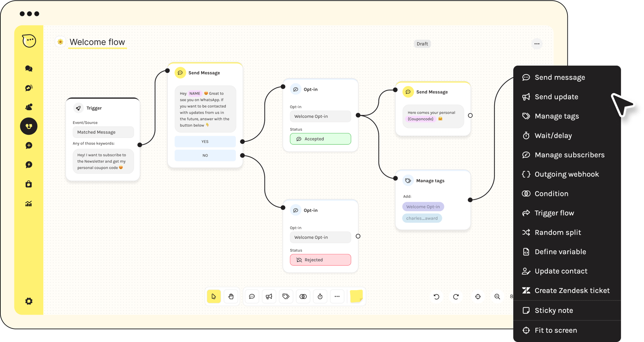Choose Trigger flow from the node menu
The width and height of the screenshot is (644, 342).
coord(567,213)
